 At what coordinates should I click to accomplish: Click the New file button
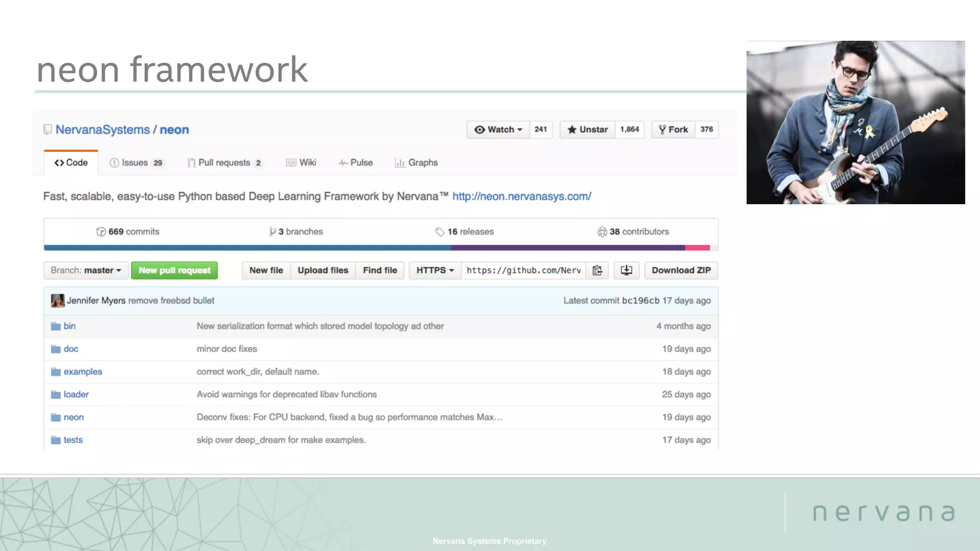(x=266, y=270)
